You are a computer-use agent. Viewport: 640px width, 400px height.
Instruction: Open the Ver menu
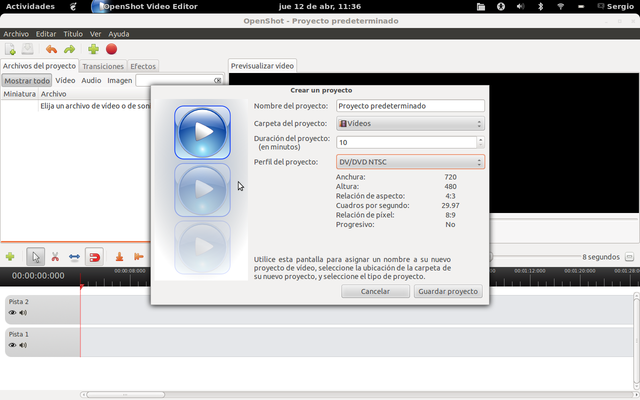click(96, 34)
